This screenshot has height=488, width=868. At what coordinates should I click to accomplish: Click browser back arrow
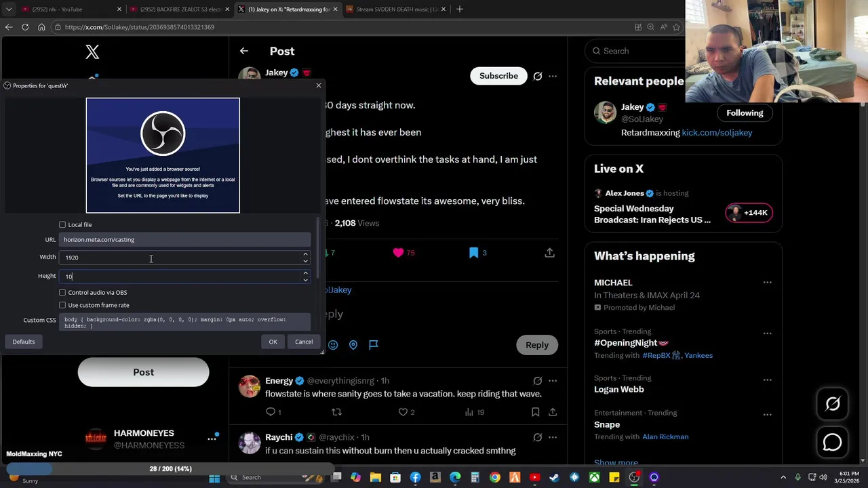[9, 27]
